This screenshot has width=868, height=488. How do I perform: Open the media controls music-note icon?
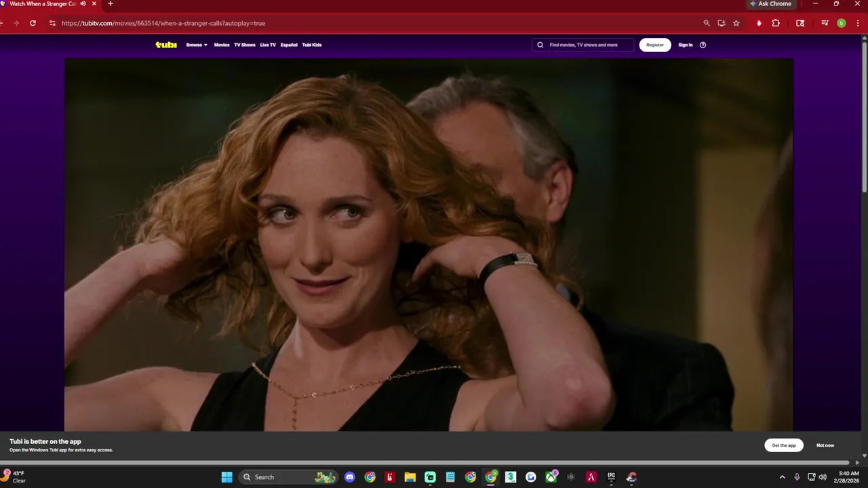pyautogui.click(x=825, y=23)
